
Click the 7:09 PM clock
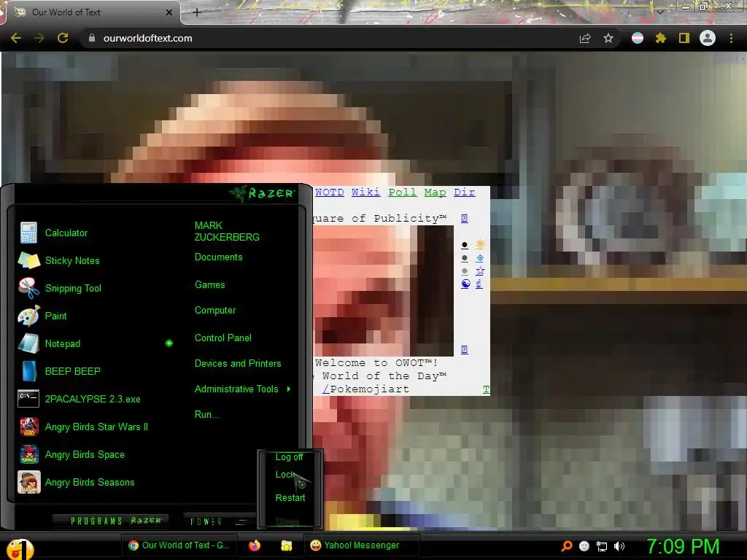click(x=683, y=546)
